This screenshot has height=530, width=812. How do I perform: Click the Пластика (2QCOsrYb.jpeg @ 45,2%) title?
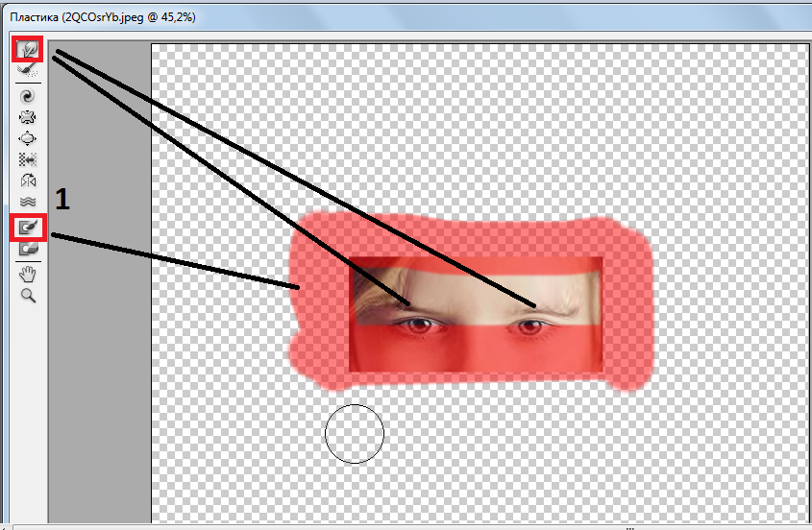pyautogui.click(x=103, y=17)
